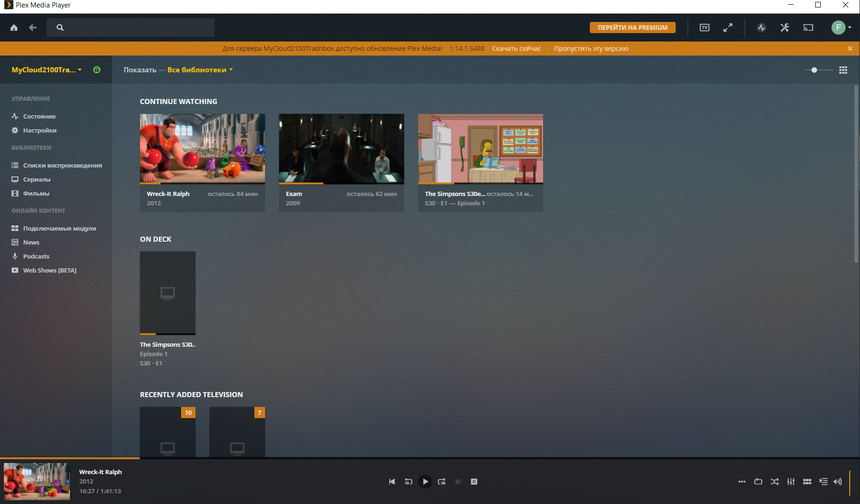Click Пропустить эту версию link
The image size is (860, 504).
click(x=591, y=49)
